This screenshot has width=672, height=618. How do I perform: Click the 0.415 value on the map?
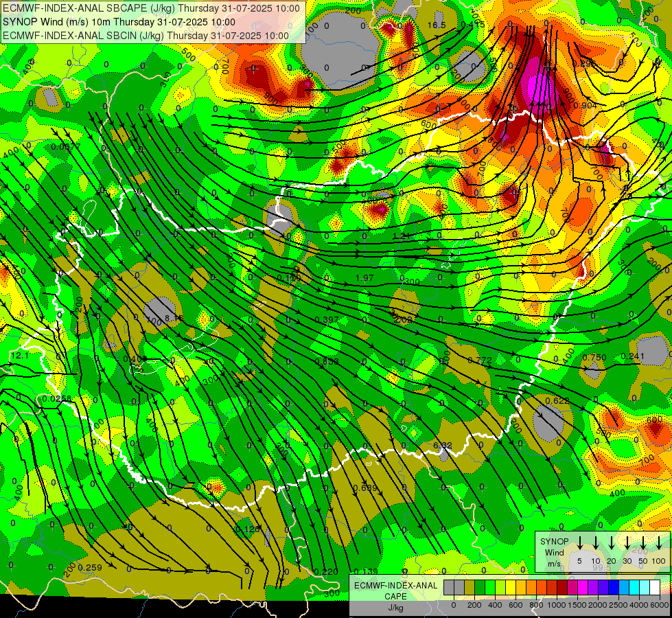(x=473, y=25)
